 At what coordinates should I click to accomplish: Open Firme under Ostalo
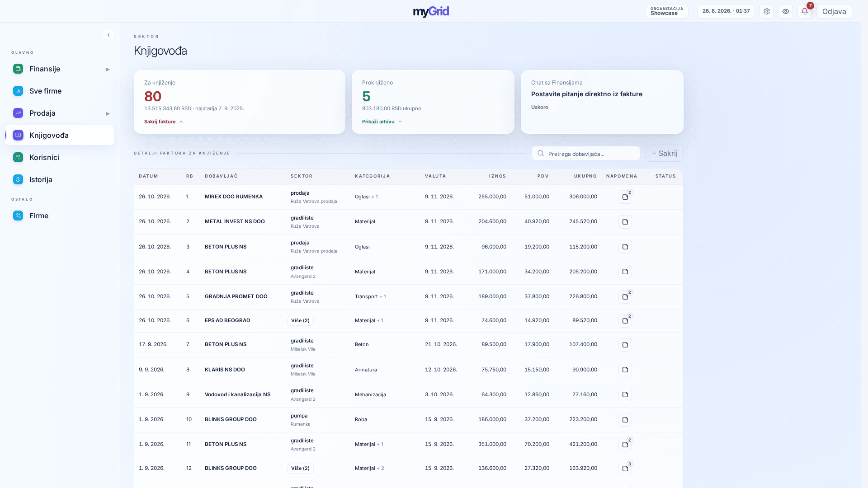coord(60,216)
